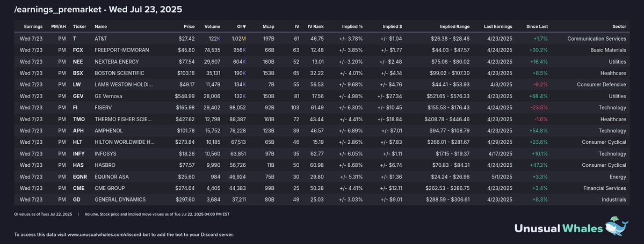This screenshot has height=244, width=644.
Task: Sort by the OI column header
Action: click(x=242, y=27)
